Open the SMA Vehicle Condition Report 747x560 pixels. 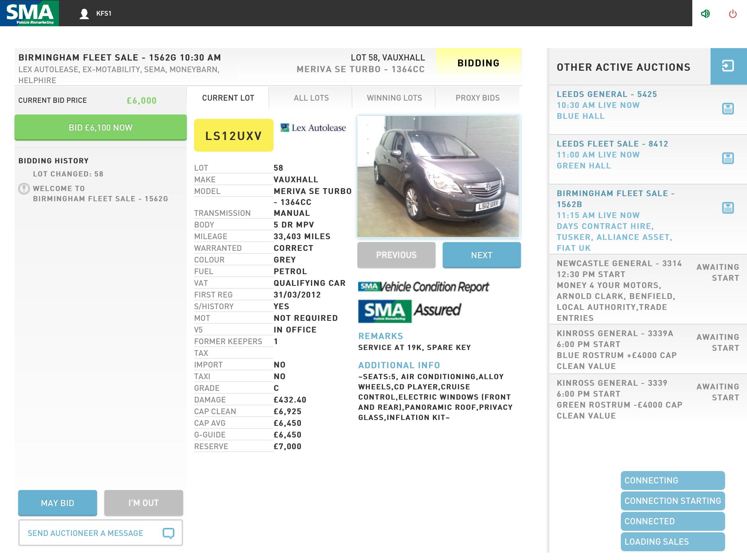pyautogui.click(x=423, y=287)
